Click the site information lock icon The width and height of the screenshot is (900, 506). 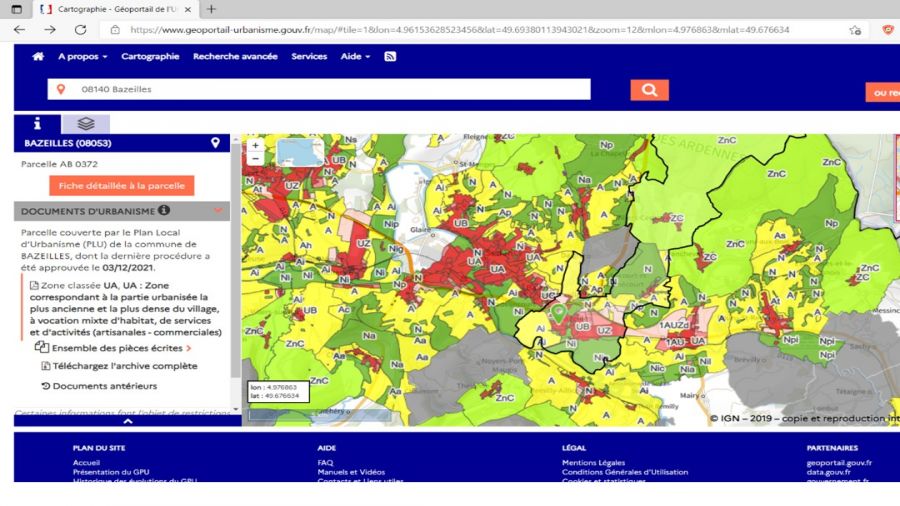pyautogui.click(x=115, y=30)
